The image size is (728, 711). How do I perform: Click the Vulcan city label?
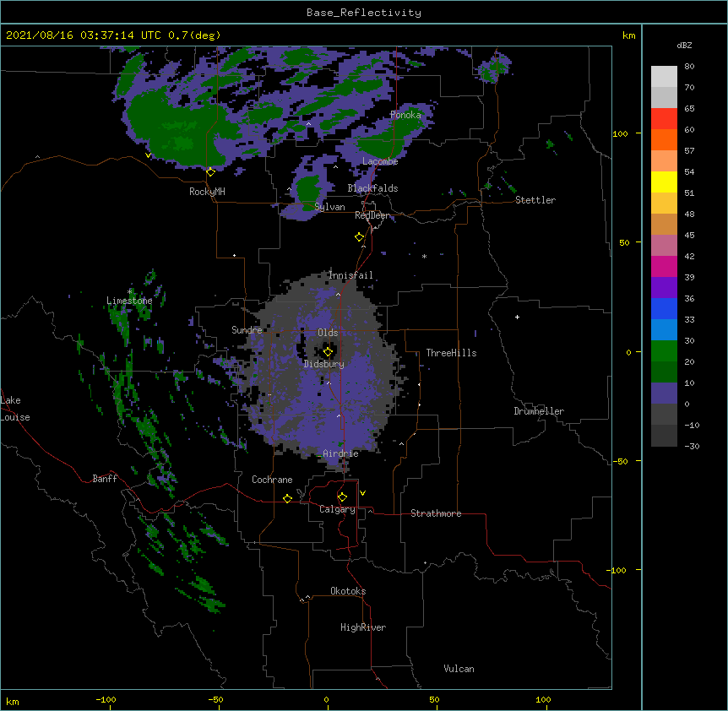click(459, 669)
